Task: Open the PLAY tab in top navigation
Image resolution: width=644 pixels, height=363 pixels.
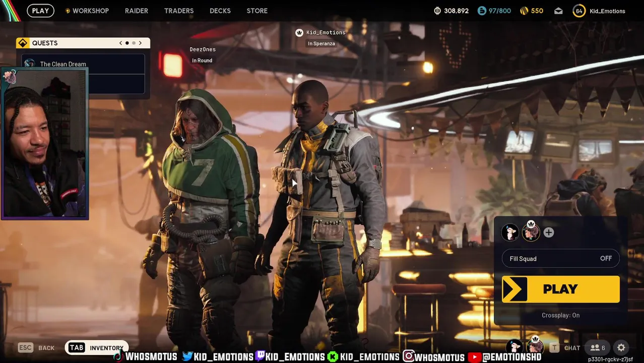Action: point(40,11)
